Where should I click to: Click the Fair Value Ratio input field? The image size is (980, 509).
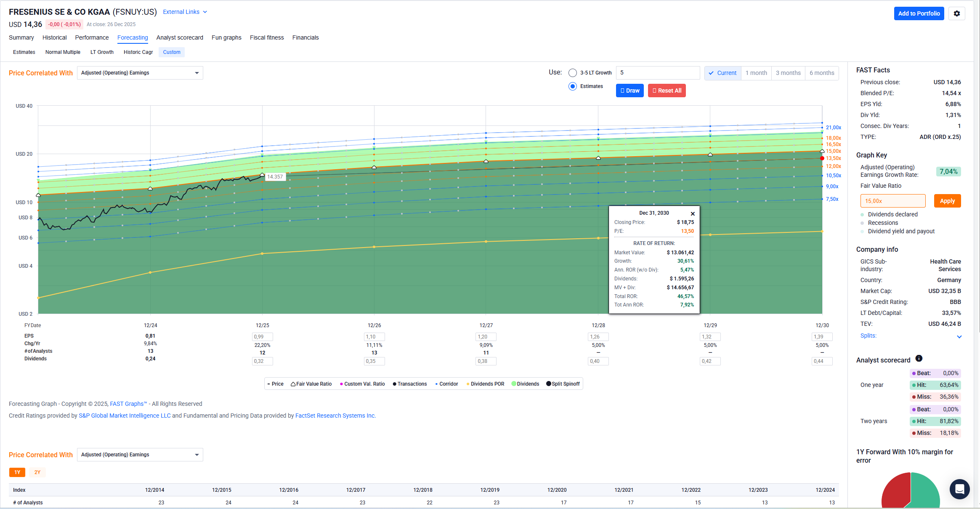[892, 201]
